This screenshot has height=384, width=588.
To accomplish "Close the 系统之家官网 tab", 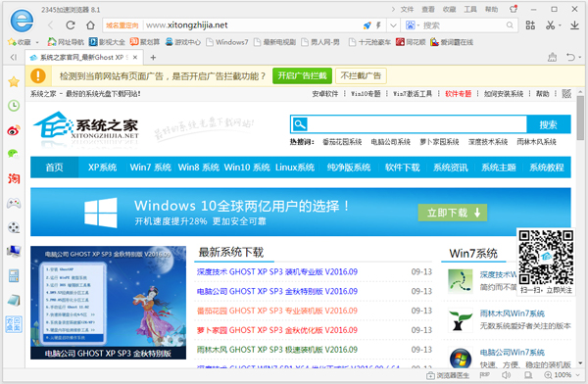I will click(135, 58).
